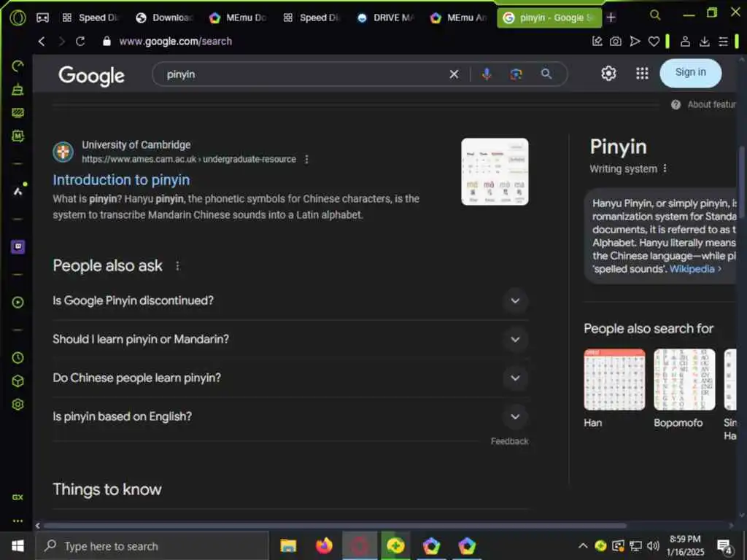
Task: Click Windows taskbar search box
Action: pyautogui.click(x=152, y=546)
